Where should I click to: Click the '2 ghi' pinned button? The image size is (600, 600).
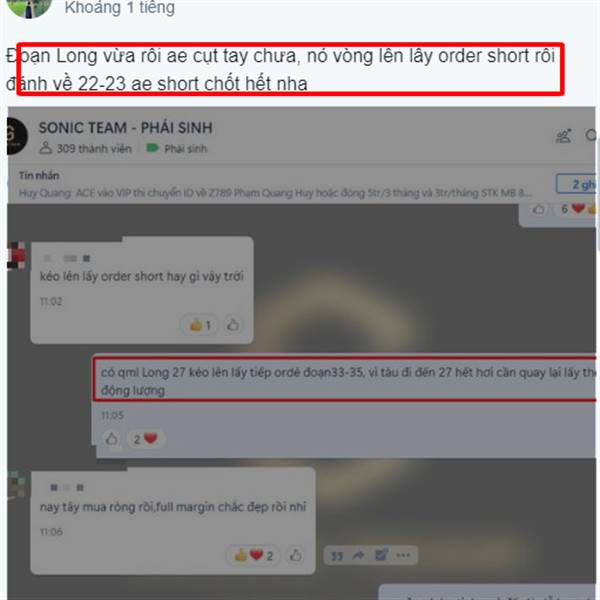[576, 184]
